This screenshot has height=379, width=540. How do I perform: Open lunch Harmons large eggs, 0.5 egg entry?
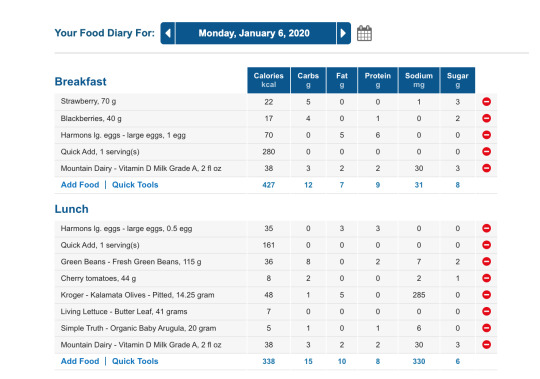tap(126, 229)
